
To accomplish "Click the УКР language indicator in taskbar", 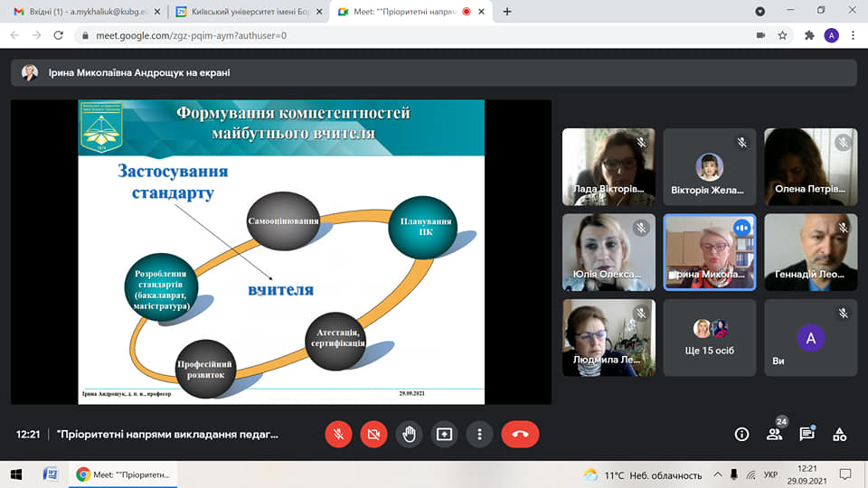I will pos(770,474).
